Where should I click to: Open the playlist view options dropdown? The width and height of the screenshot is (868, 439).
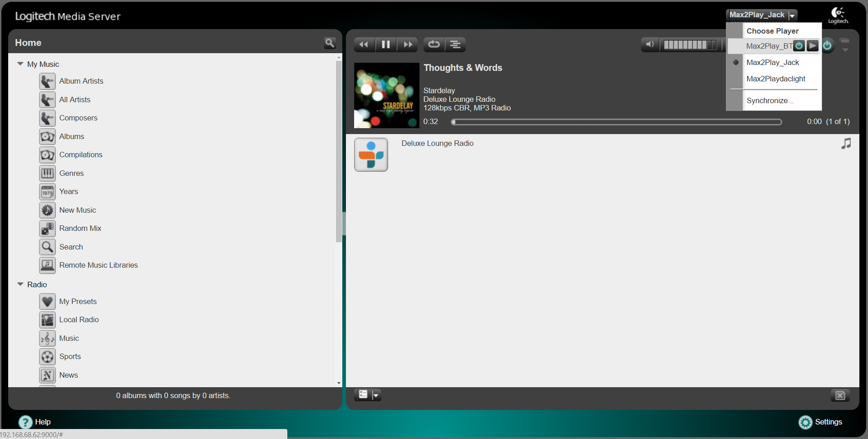[x=368, y=395]
